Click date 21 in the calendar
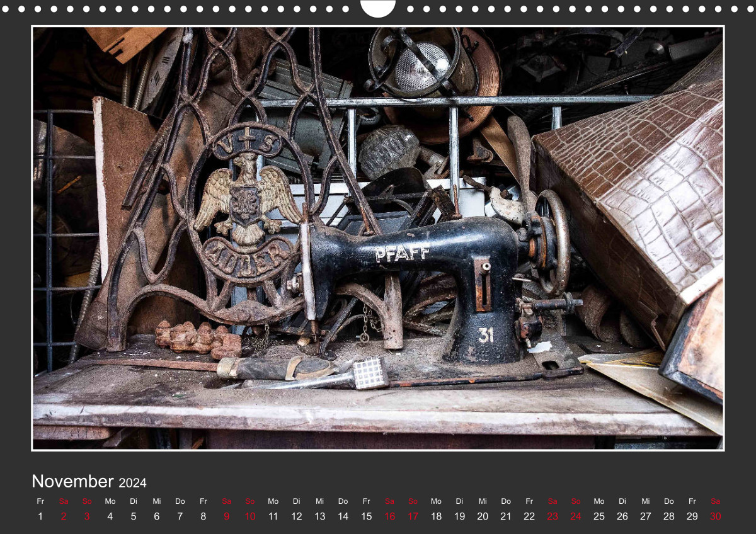The image size is (756, 534). point(506,516)
